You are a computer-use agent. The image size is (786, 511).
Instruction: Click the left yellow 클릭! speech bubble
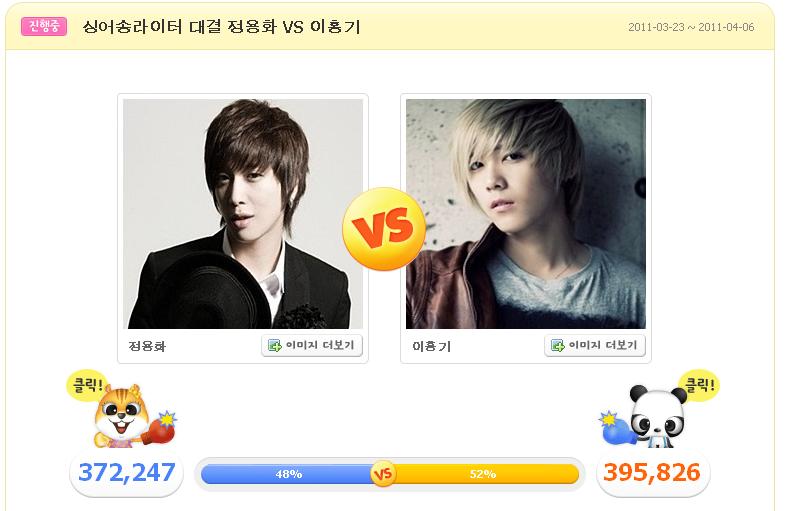[x=86, y=386]
